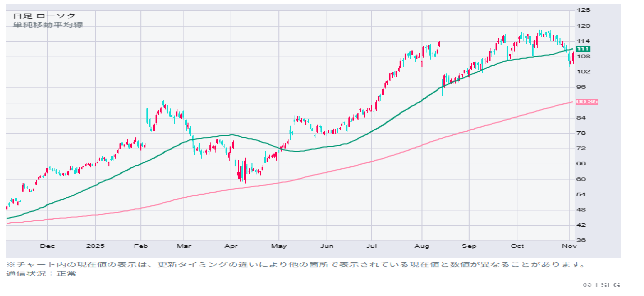644x296 pixels.
Task: Select the Aug marker on time axis
Action: click(x=422, y=246)
